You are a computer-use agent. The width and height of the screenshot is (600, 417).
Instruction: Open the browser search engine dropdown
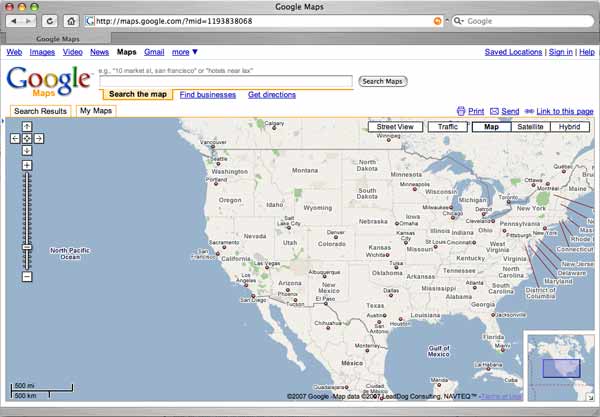click(x=459, y=21)
